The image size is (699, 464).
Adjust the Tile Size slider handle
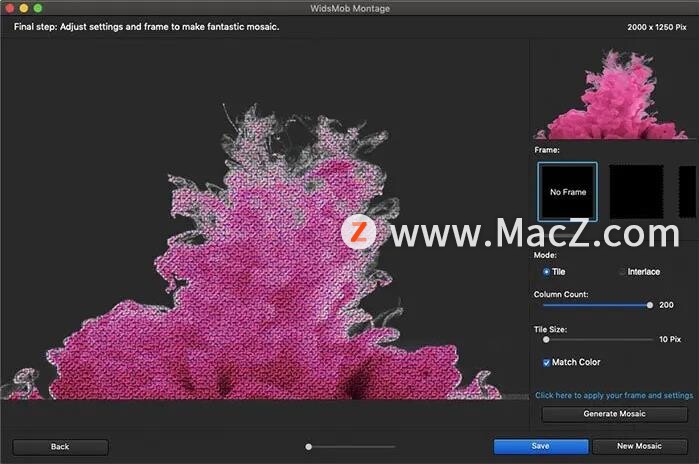click(x=546, y=340)
